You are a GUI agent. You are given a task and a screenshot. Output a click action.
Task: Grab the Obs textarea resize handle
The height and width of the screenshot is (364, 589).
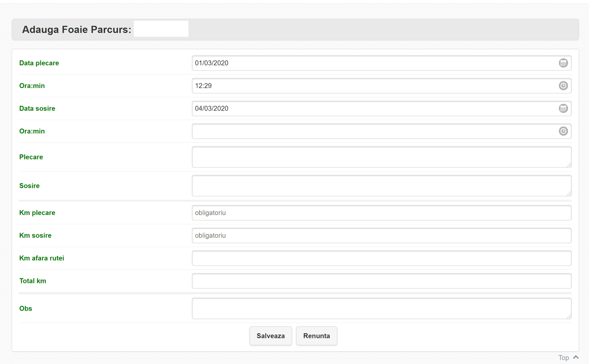click(569, 316)
